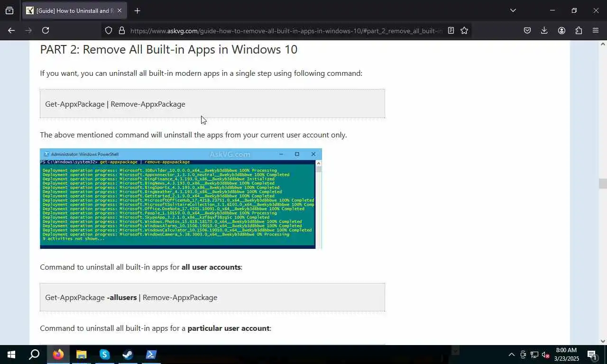
Task: Click the PowerShell screenshot image
Action: pos(181,199)
